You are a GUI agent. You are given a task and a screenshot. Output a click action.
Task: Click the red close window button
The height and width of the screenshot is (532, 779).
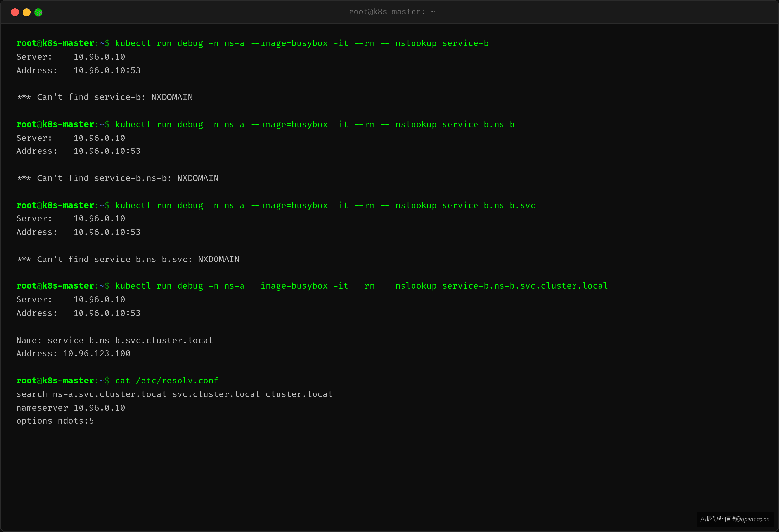(x=15, y=12)
